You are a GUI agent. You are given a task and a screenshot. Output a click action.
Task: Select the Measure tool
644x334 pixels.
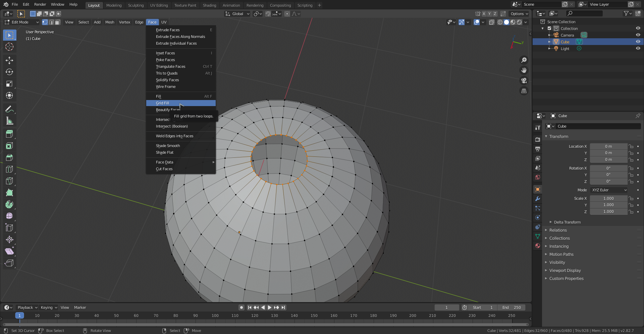coord(9,121)
